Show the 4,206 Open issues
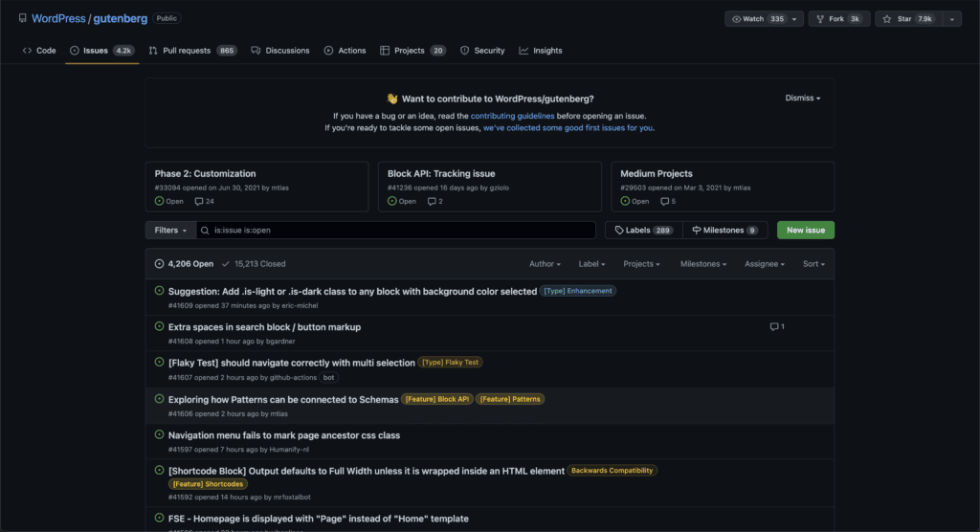980x532 pixels. pos(185,264)
